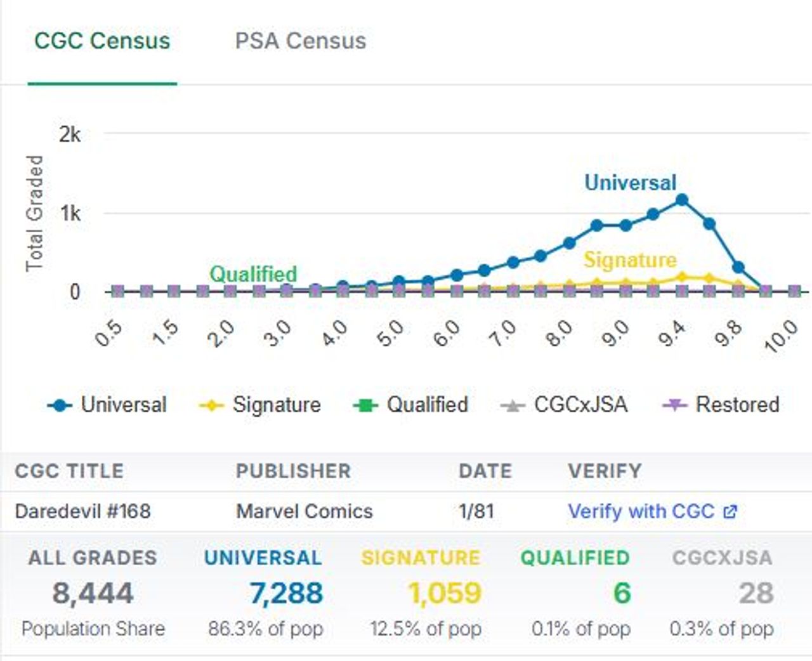
Task: Click the external link icon beside Verify
Action: click(x=730, y=511)
